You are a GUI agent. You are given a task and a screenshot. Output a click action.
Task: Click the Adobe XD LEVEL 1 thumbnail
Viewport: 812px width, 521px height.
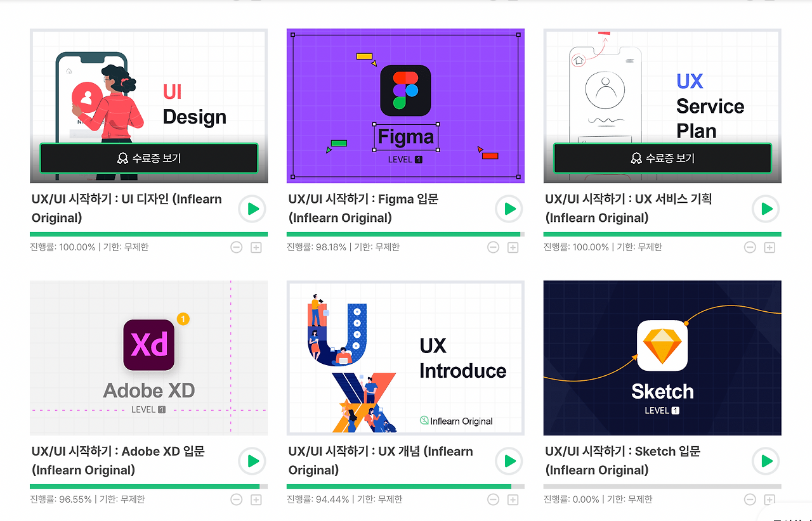(x=149, y=358)
